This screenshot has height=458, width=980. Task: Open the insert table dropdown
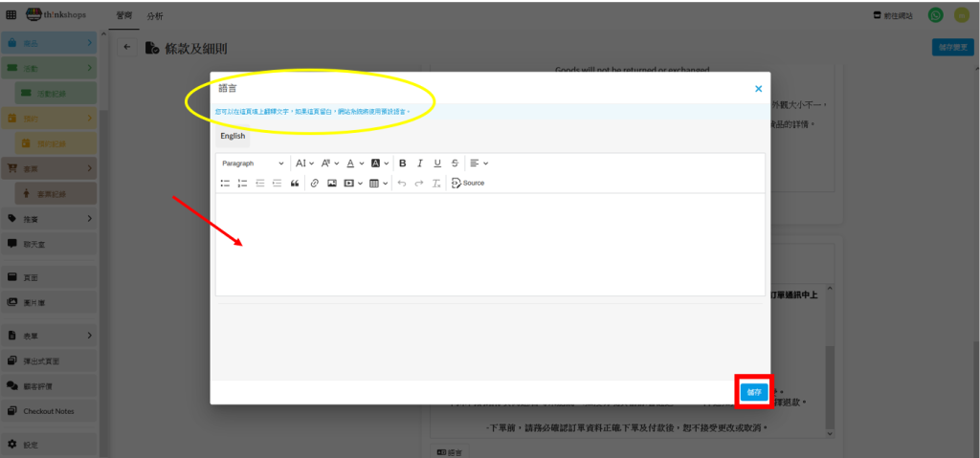(x=379, y=183)
